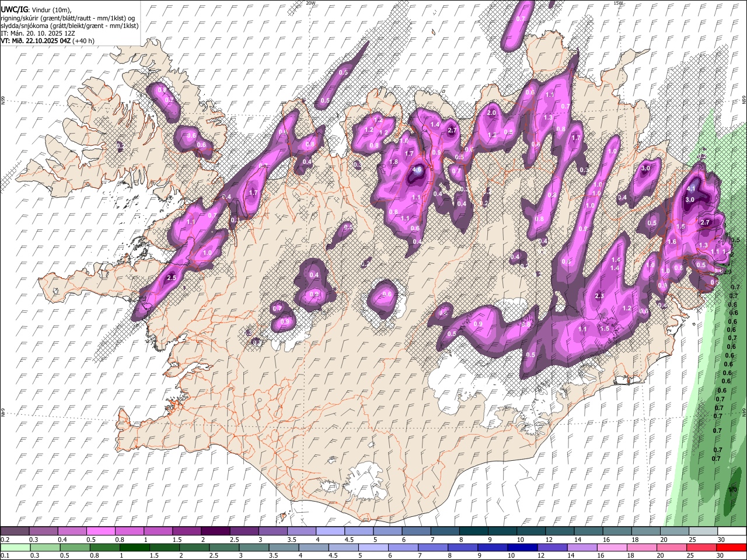This screenshot has width=747, height=560.
Task: Select the dark teal 8 swatch in upper legend row
Action: 473,531
